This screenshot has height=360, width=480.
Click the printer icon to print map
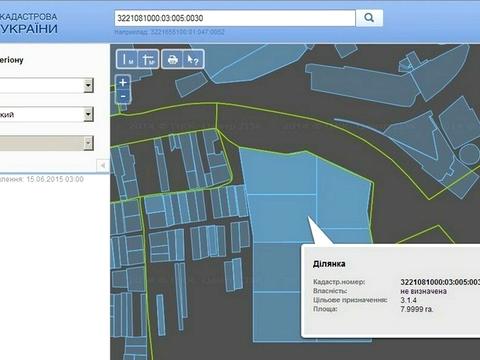pos(172,59)
